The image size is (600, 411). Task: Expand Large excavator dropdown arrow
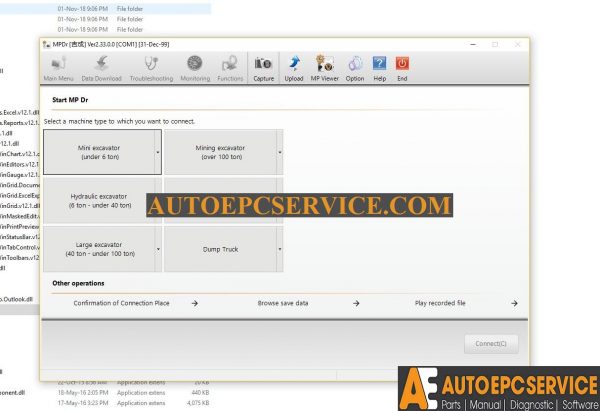coord(158,249)
